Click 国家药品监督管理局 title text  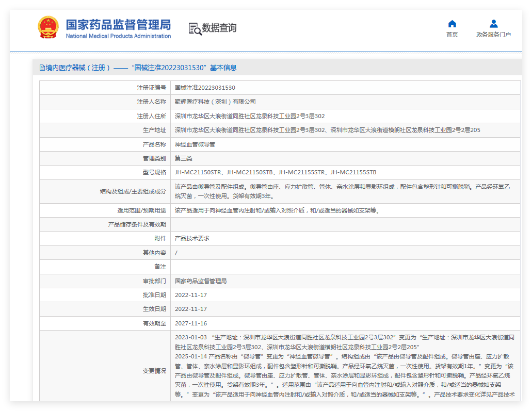tap(118, 25)
